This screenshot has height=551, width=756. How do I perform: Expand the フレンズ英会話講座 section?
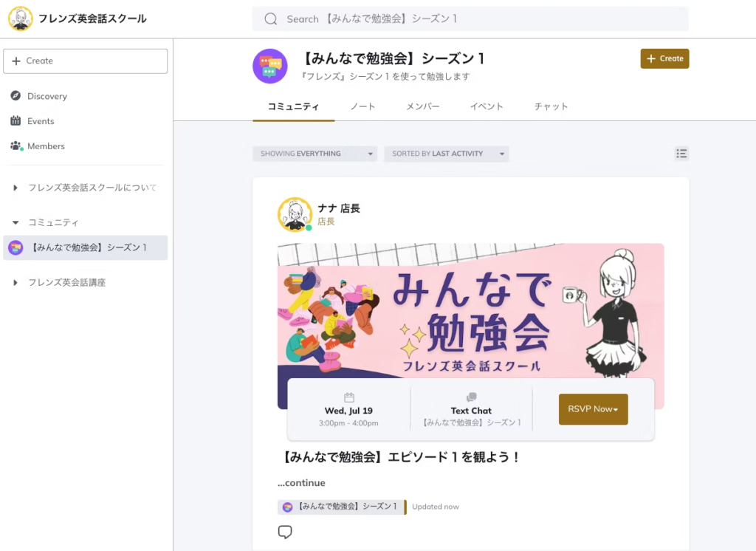16,282
